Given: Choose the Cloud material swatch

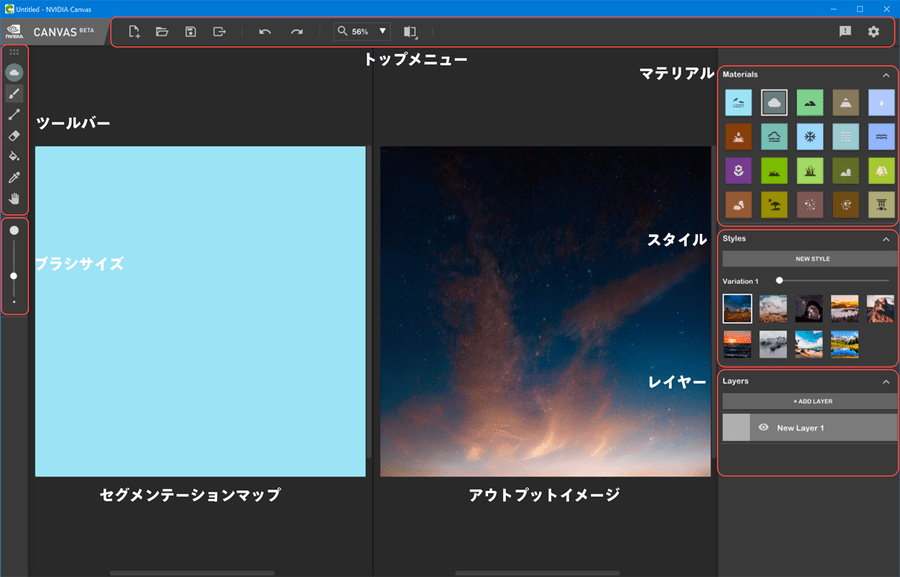Looking at the screenshot, I should pos(773,101).
